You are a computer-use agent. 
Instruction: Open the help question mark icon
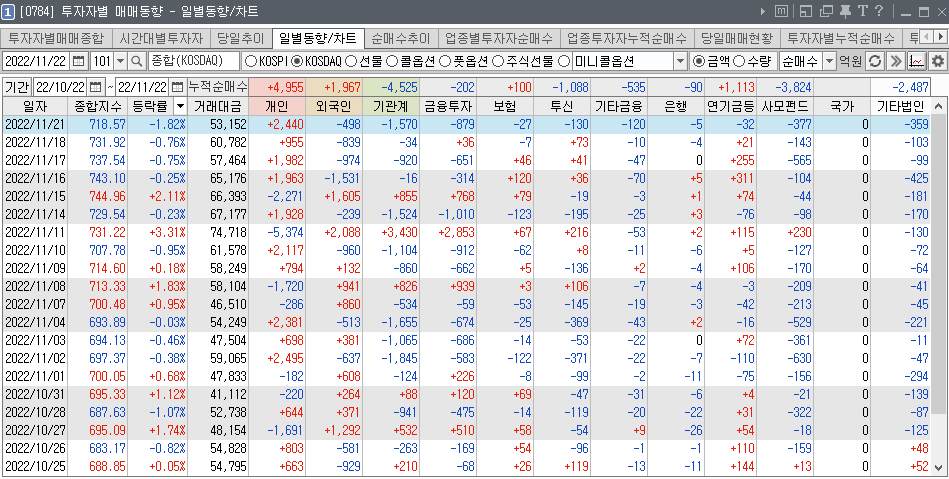coord(878,11)
